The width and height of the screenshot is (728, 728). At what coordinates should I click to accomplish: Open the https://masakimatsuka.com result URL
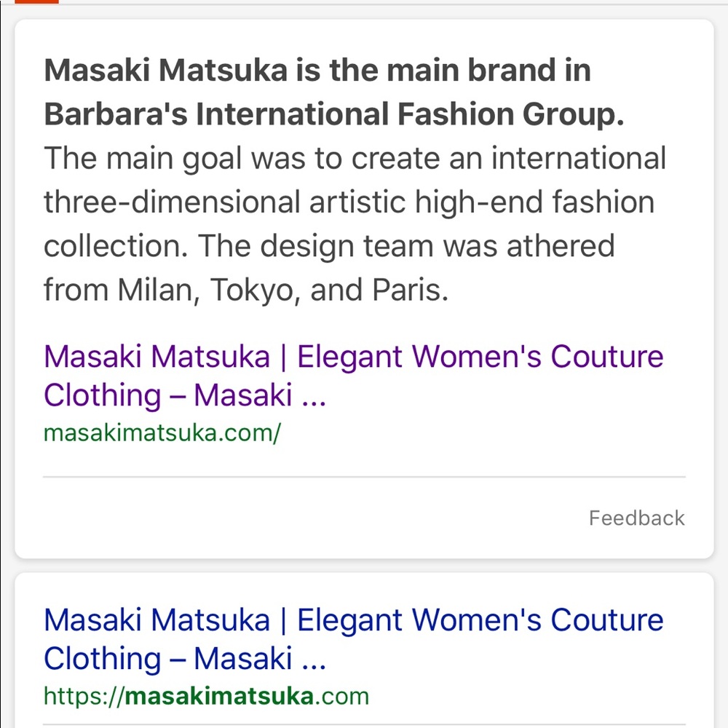click(x=206, y=696)
